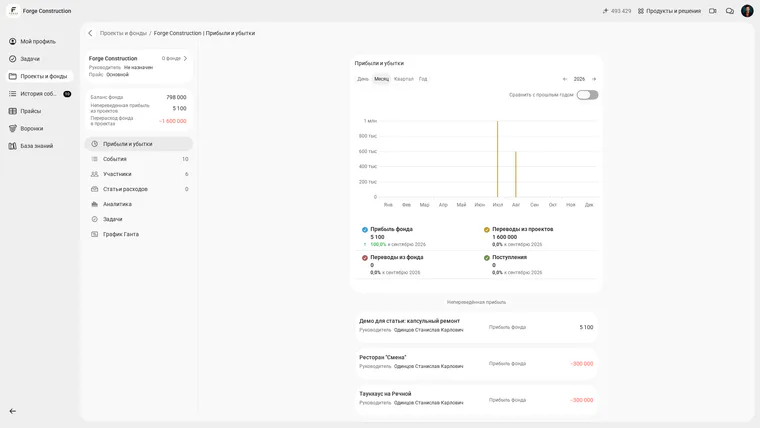The width and height of the screenshot is (760, 428).
Task: Click fund balance value 798 000
Action: pos(176,97)
